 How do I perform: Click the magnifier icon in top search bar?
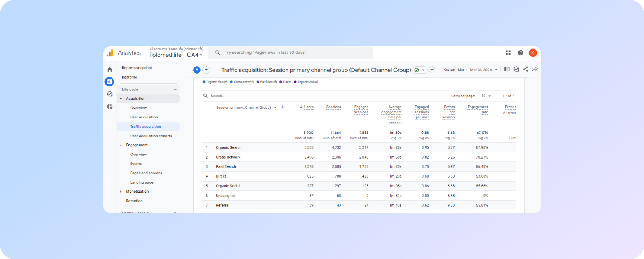click(217, 52)
